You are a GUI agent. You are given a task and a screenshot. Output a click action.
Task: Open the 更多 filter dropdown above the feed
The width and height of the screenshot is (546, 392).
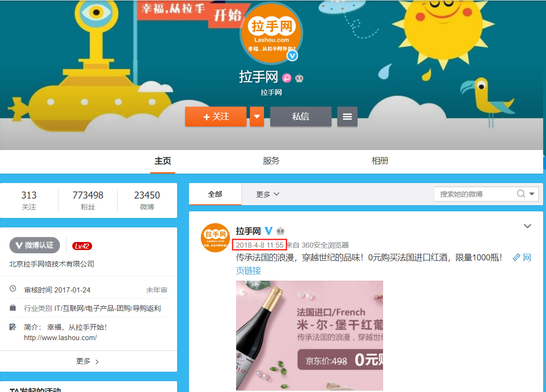[267, 194]
